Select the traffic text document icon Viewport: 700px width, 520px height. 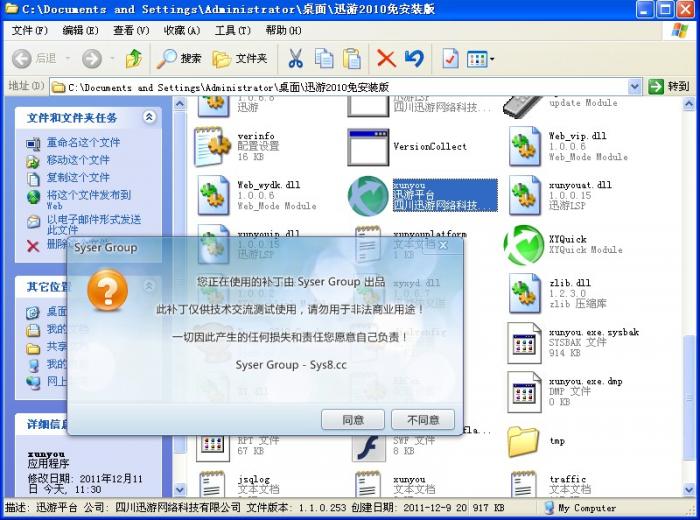point(523,485)
